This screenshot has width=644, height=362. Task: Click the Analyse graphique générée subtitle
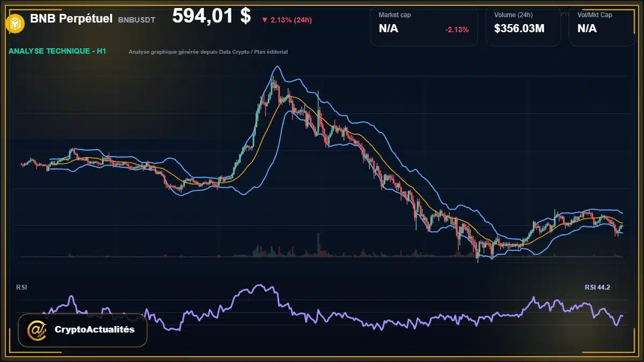pyautogui.click(x=208, y=52)
